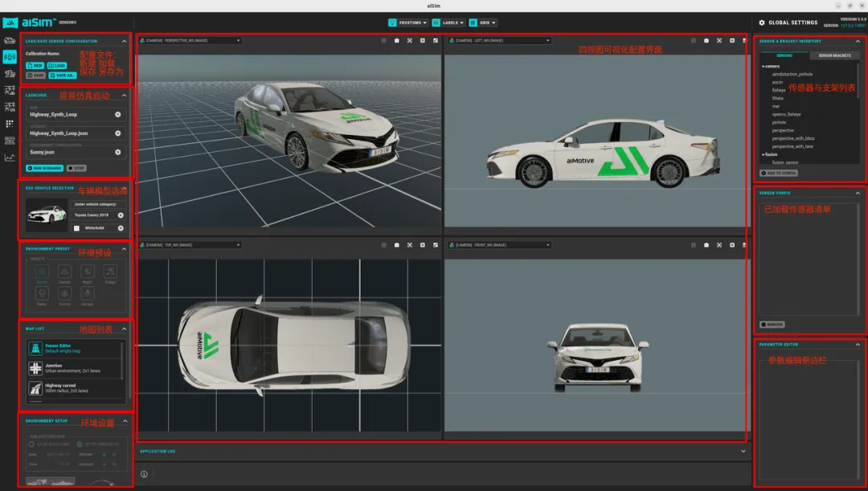The height and width of the screenshot is (491, 868).
Task: Select the Rainy environment preset icon
Action: [x=42, y=294]
